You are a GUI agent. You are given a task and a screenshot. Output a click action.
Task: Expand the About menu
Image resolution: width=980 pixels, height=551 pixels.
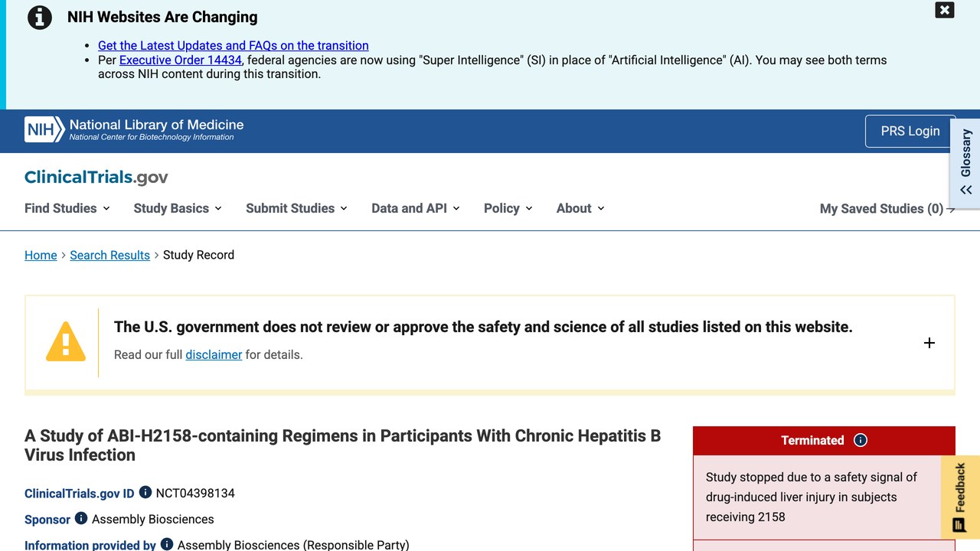[580, 208]
